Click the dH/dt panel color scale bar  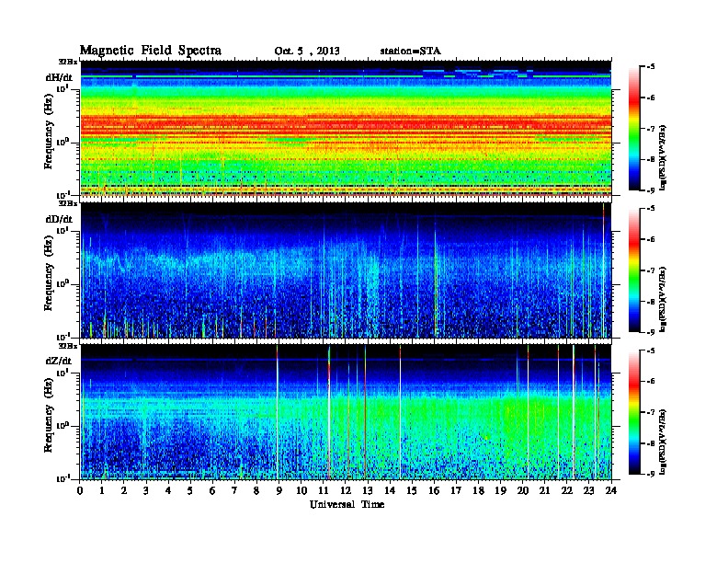pos(634,129)
